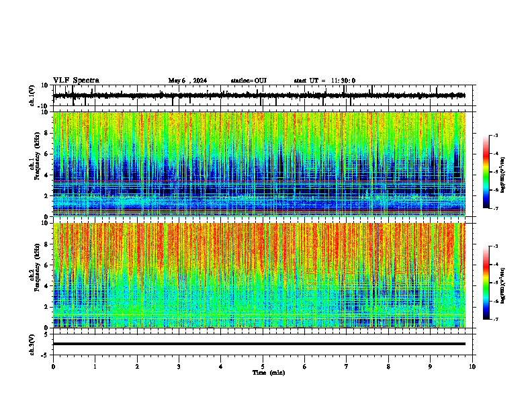Click the "VLF Spectra" plot title
Screen dimensions: 532x411
point(77,81)
